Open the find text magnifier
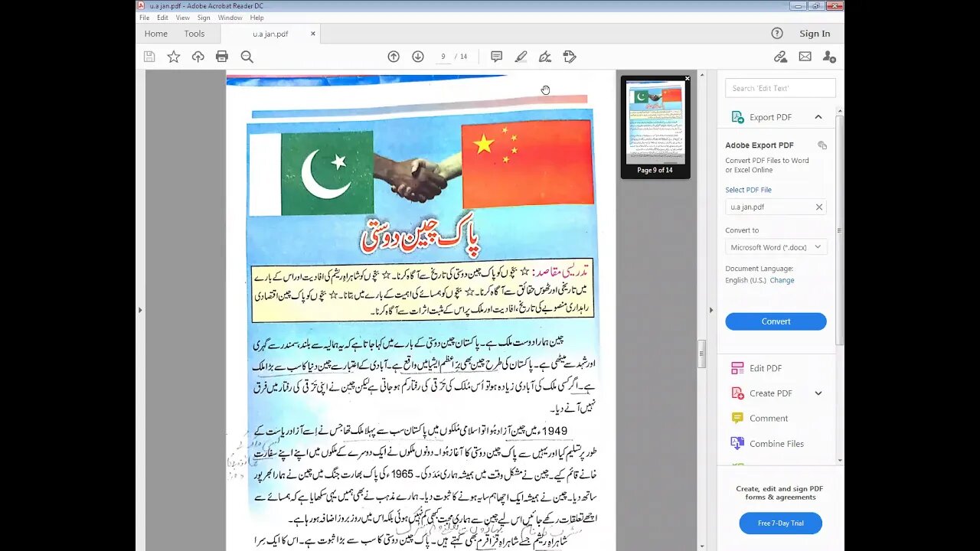The height and width of the screenshot is (551, 980). click(x=247, y=57)
